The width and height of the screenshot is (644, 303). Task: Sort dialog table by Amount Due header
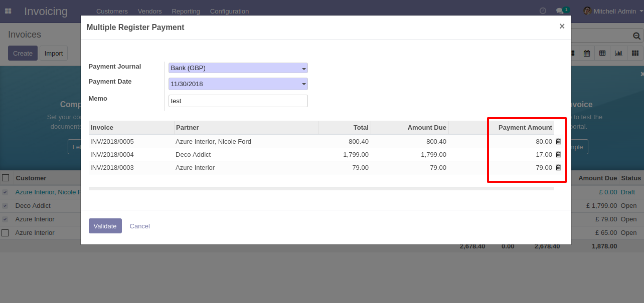410,128
